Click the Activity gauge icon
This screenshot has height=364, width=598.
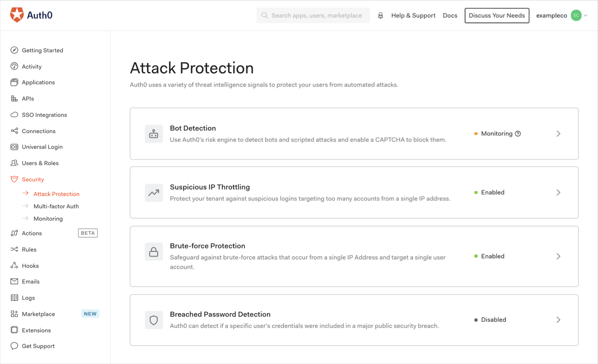[x=14, y=66]
